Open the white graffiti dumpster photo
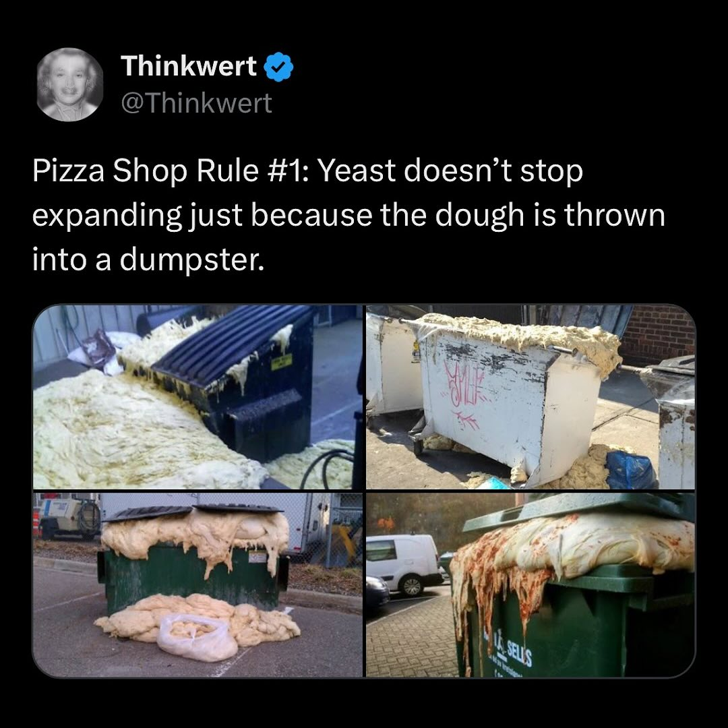Image resolution: width=728 pixels, height=728 pixels. click(x=530, y=397)
